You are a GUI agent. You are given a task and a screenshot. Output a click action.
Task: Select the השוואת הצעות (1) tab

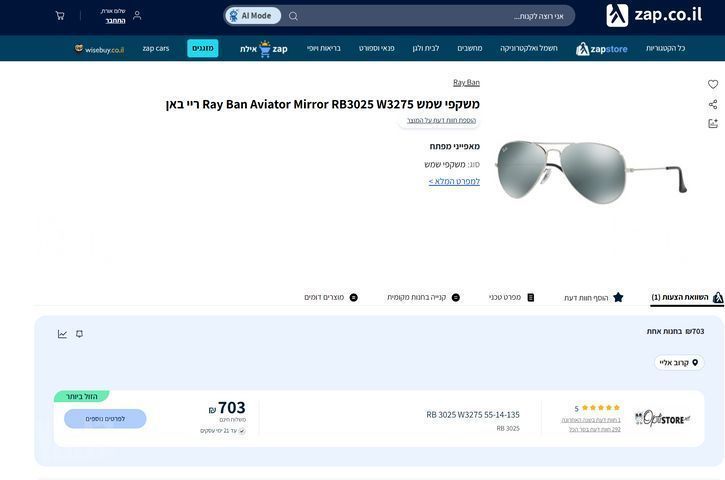tap(687, 297)
